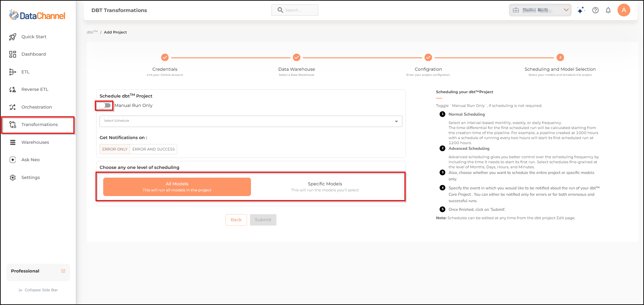Click the Submit button
The height and width of the screenshot is (305, 644).
click(x=263, y=220)
